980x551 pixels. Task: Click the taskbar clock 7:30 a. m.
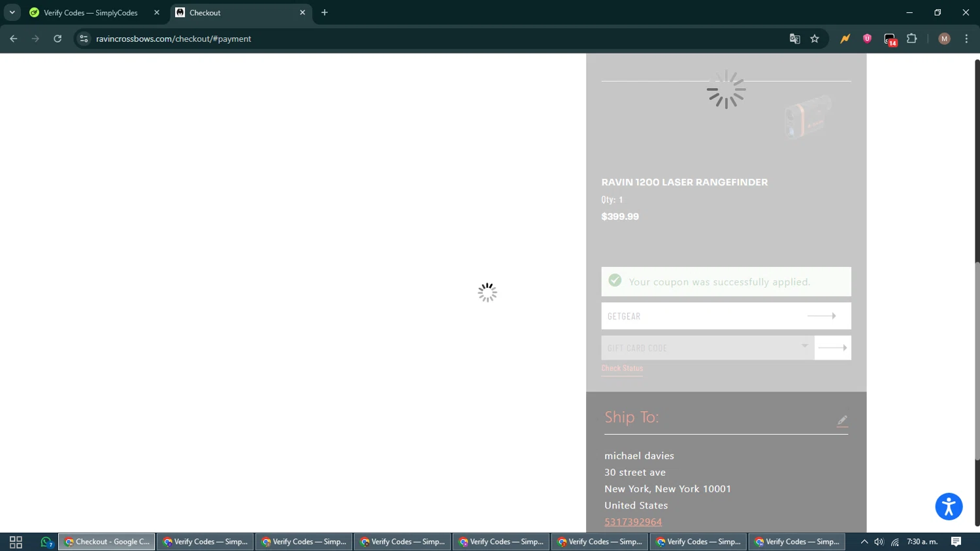(x=922, y=542)
